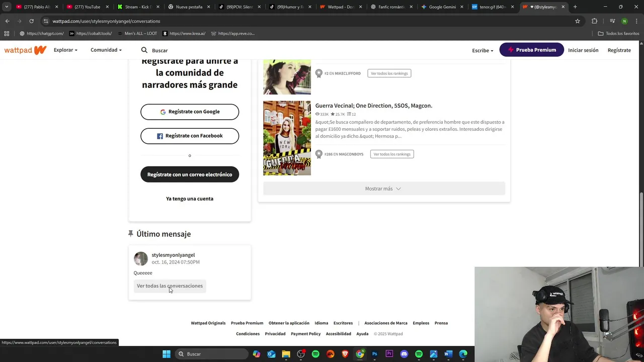
Task: Open the Escribe dropdown
Action: pyautogui.click(x=482, y=50)
